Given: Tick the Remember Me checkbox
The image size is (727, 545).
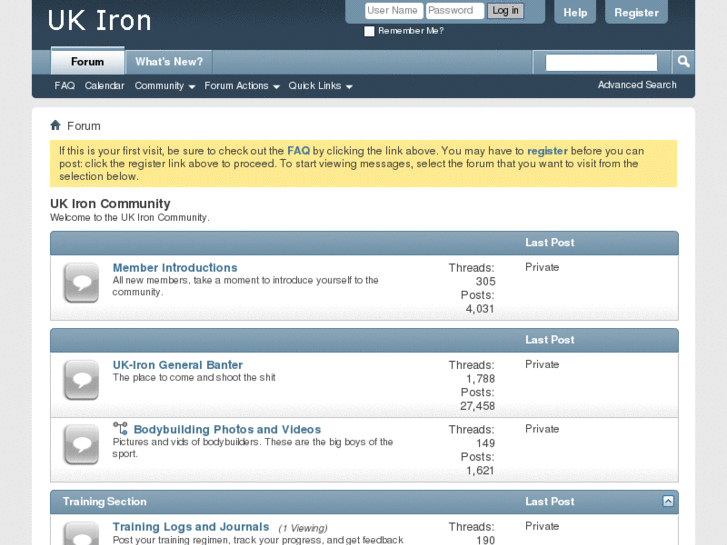Looking at the screenshot, I should (369, 31).
